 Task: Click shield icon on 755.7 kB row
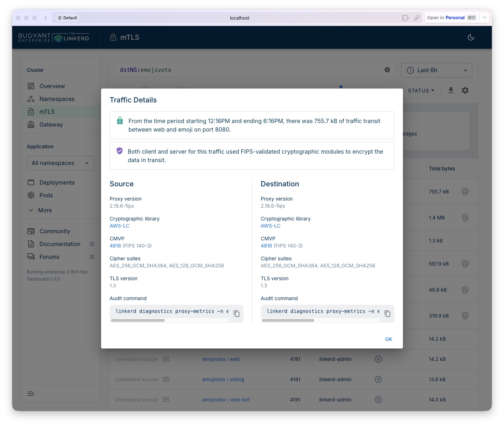tap(465, 192)
